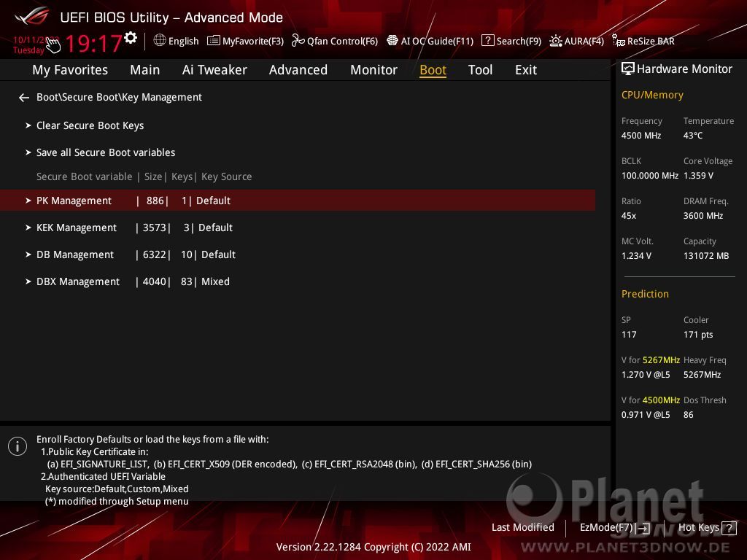
Task: Switch to Advanced tab
Action: [x=298, y=70]
